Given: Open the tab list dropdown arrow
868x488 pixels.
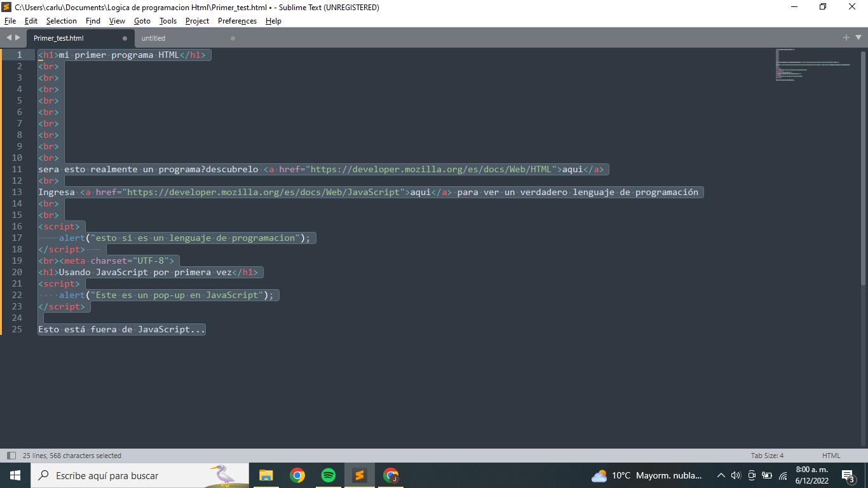Looking at the screenshot, I should click(x=857, y=38).
